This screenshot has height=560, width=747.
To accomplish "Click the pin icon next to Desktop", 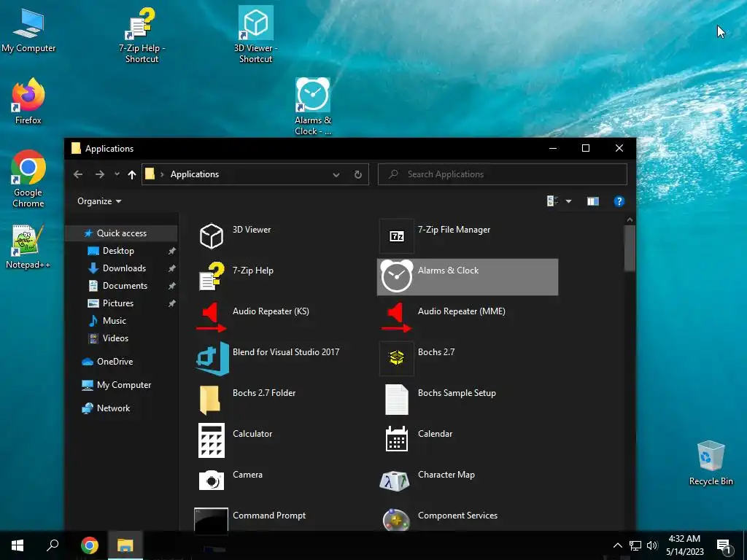I will [x=171, y=251].
